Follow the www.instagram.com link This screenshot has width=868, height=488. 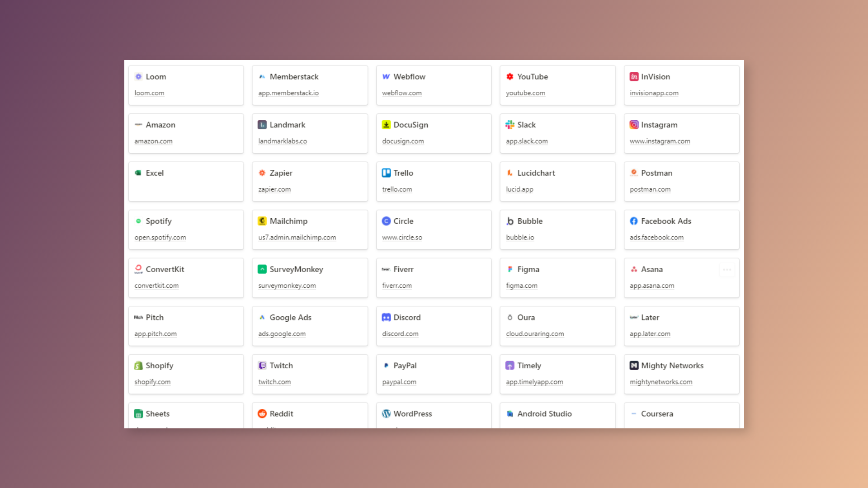point(660,141)
